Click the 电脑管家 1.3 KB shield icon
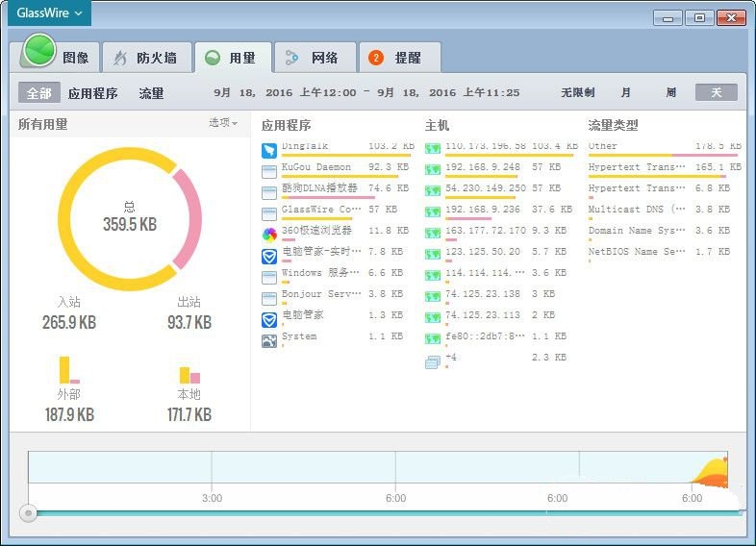Viewport: 756px width, 546px height. [x=269, y=319]
